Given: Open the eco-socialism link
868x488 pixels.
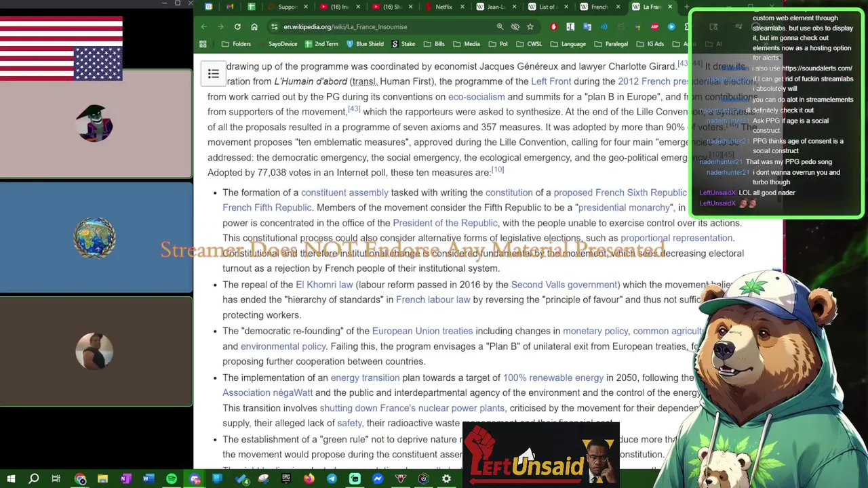Looking at the screenshot, I should point(476,96).
